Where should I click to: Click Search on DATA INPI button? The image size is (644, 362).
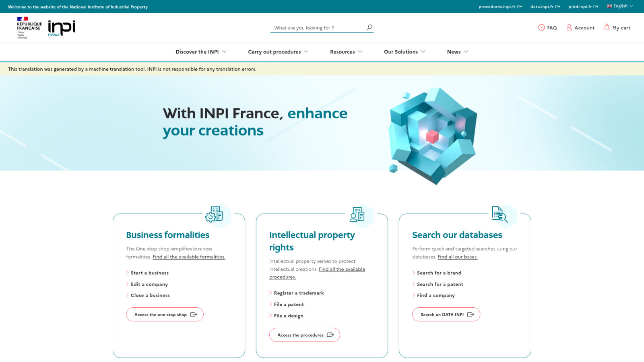click(x=446, y=315)
